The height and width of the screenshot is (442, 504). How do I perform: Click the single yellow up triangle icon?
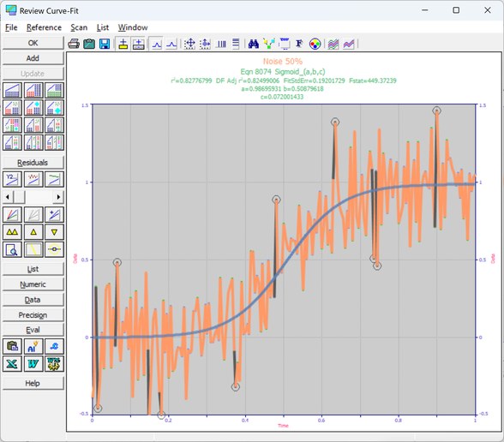tap(33, 232)
